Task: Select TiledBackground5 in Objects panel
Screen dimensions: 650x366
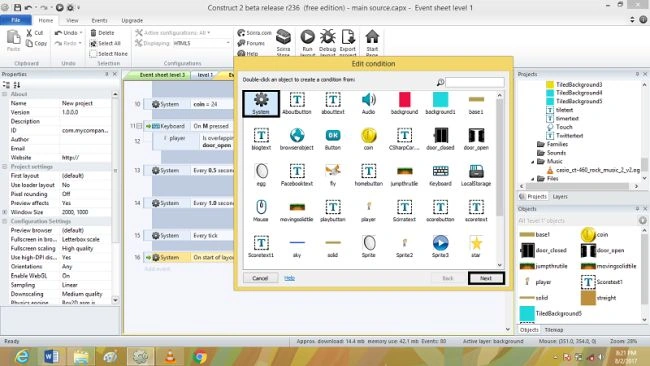Action: pyautogui.click(x=551, y=314)
